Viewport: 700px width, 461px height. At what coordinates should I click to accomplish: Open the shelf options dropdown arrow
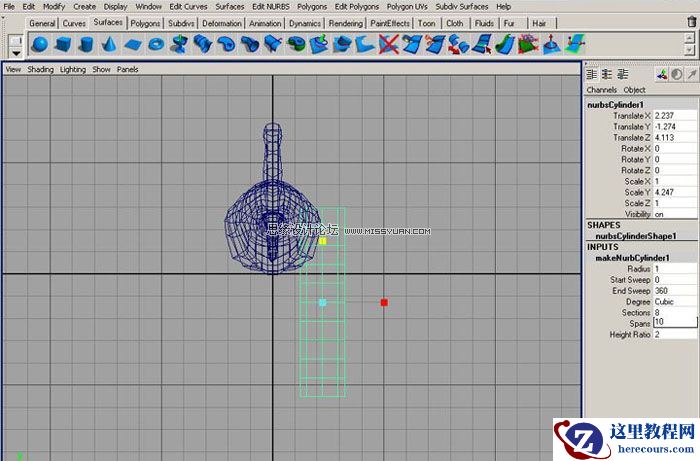16,53
